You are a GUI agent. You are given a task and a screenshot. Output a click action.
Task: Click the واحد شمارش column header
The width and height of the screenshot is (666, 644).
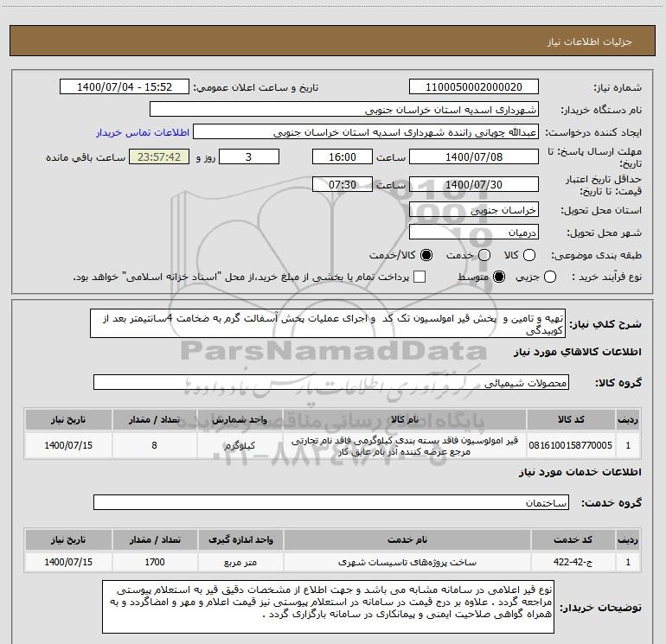(240, 419)
